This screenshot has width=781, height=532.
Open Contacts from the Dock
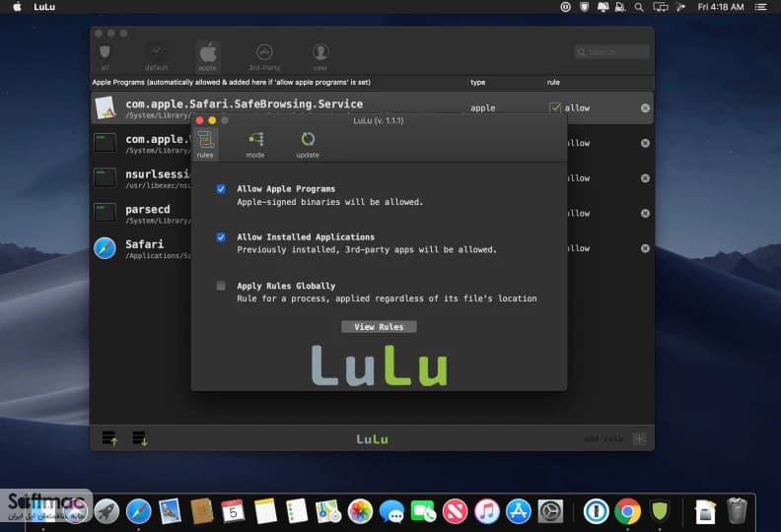click(202, 511)
